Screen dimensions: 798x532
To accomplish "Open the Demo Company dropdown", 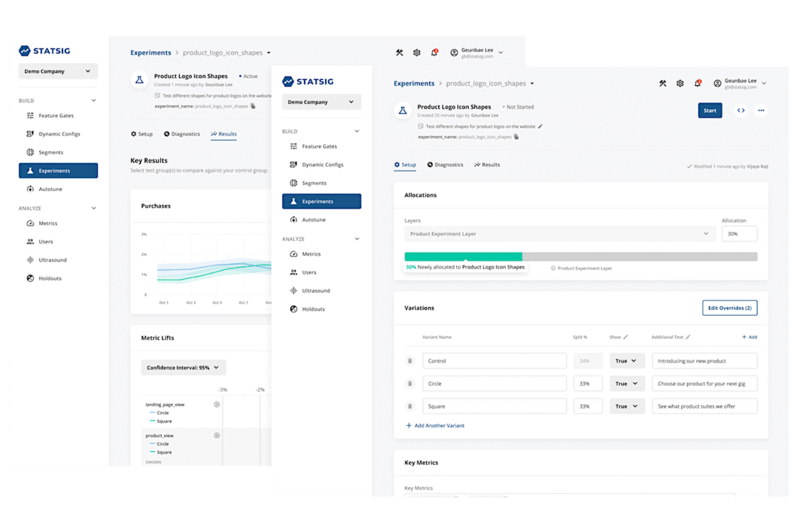I will click(x=321, y=102).
